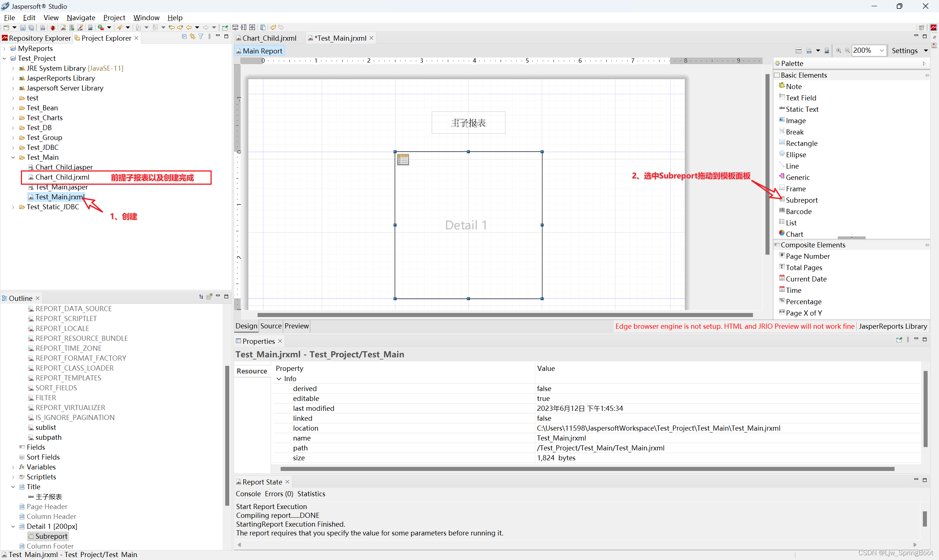Click the Outline panel vertical scrollbar

tap(227, 435)
